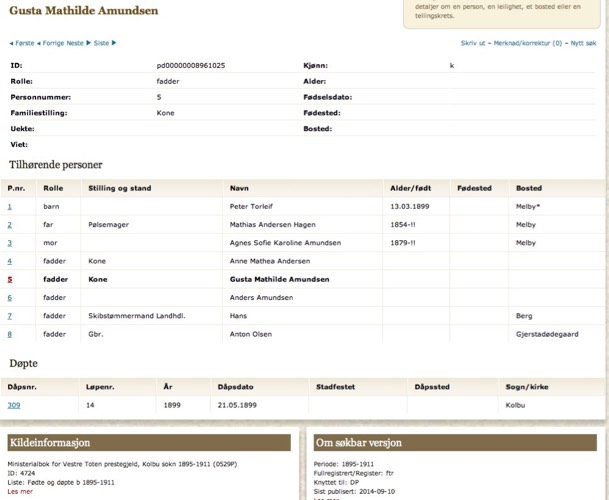Click the Om søkbar versjon header
Image resolution: width=609 pixels, height=500 pixels.
tap(453, 442)
